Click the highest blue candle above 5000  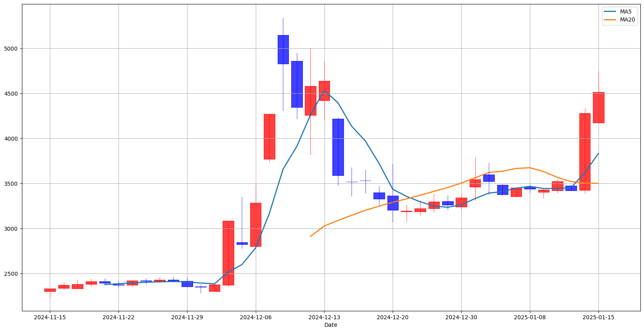283,49
